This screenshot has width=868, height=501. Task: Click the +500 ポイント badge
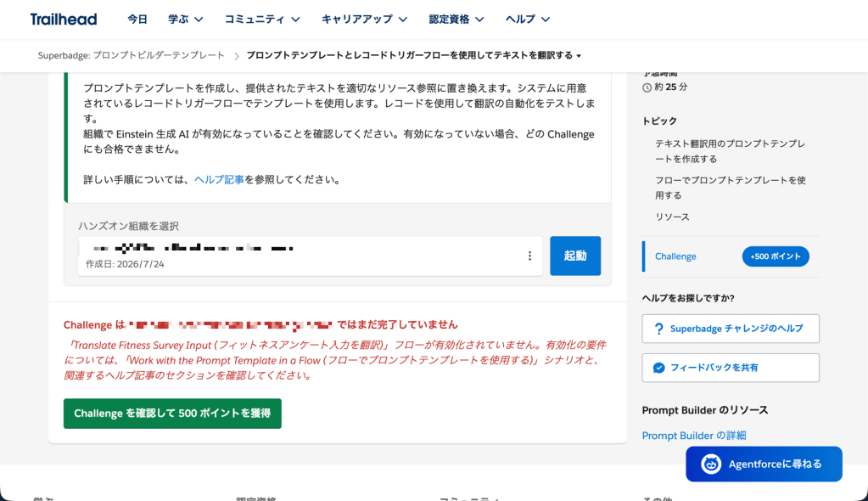coord(776,256)
